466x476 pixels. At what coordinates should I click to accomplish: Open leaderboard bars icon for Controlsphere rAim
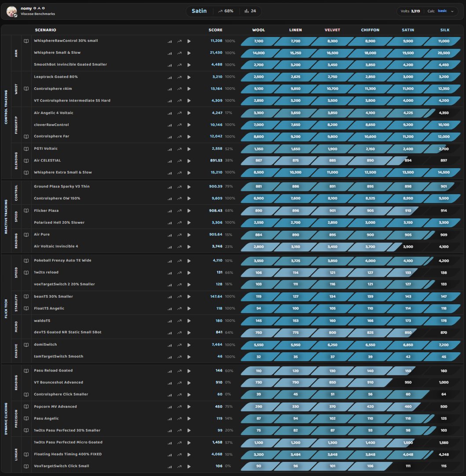coord(169,89)
